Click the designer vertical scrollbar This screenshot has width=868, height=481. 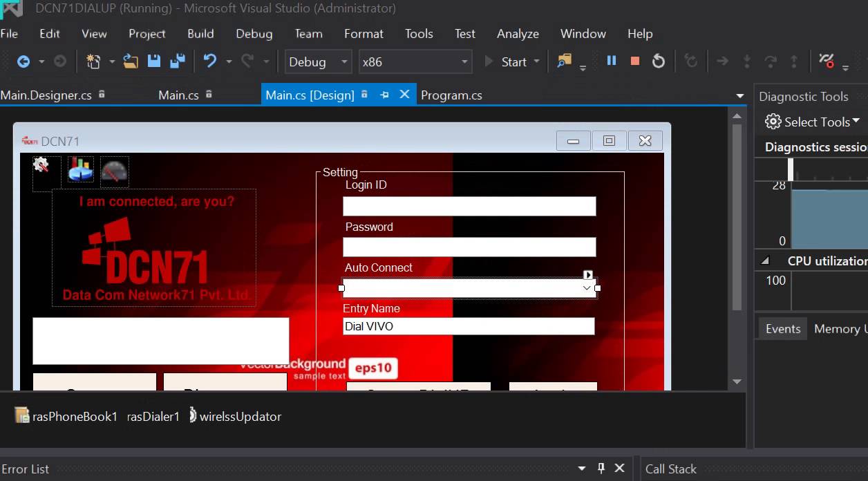(x=737, y=218)
